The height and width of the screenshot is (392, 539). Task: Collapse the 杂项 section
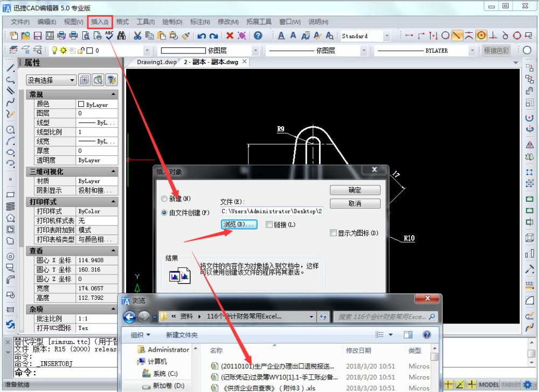click(x=113, y=309)
